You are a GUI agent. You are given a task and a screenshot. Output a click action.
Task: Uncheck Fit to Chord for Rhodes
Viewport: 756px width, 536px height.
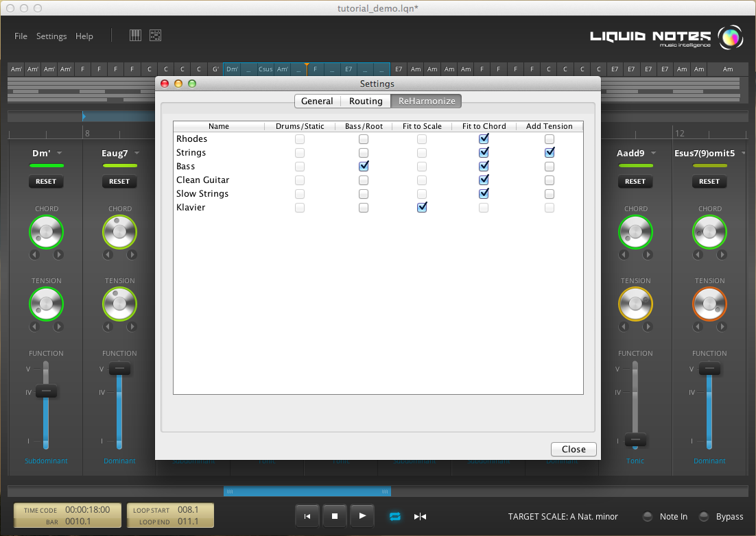(x=484, y=138)
